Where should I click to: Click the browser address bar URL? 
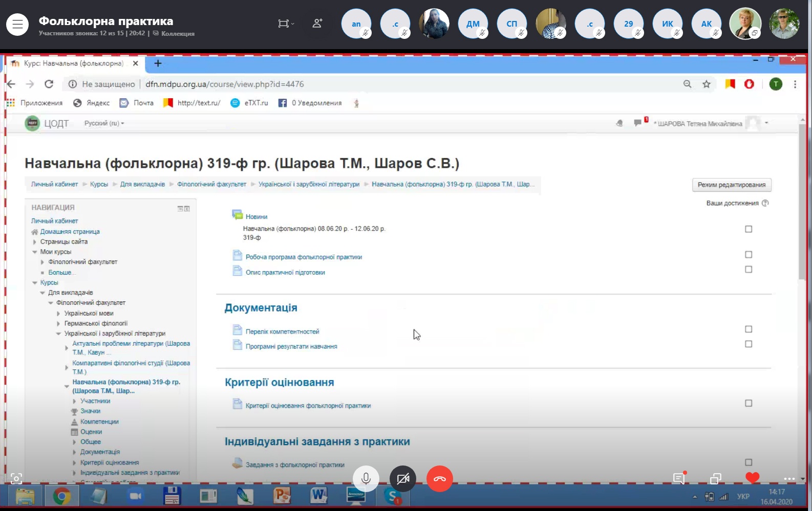click(224, 84)
